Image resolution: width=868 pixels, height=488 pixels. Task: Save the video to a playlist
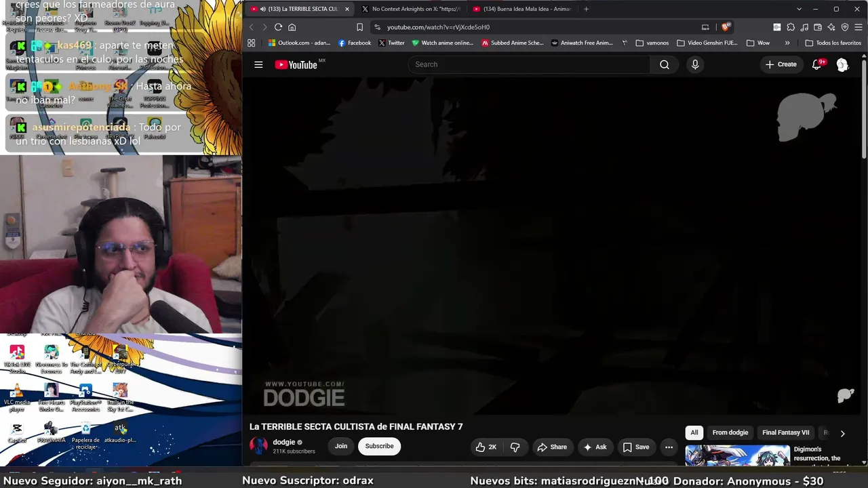[x=636, y=447]
